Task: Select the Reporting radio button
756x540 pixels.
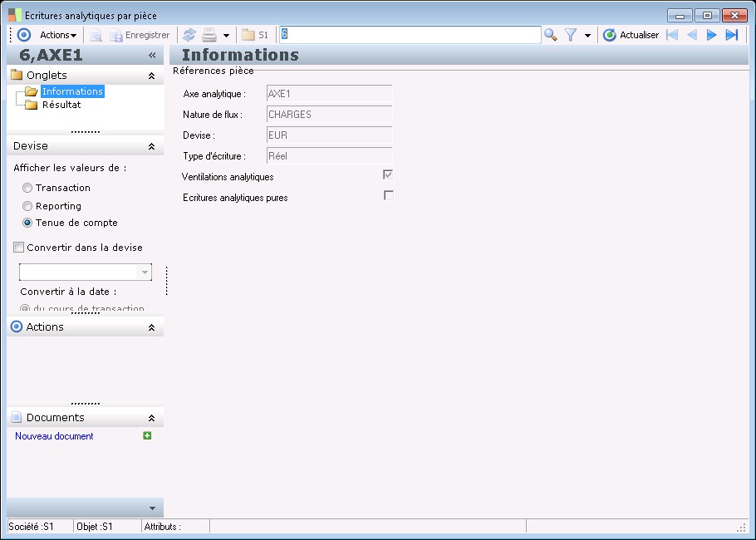Action: click(x=27, y=206)
